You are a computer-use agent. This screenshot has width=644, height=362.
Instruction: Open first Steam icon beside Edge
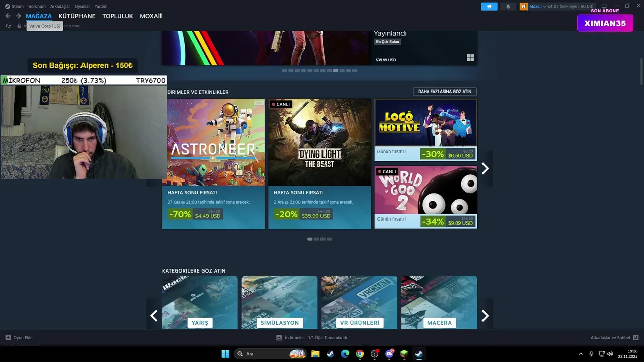click(x=330, y=354)
